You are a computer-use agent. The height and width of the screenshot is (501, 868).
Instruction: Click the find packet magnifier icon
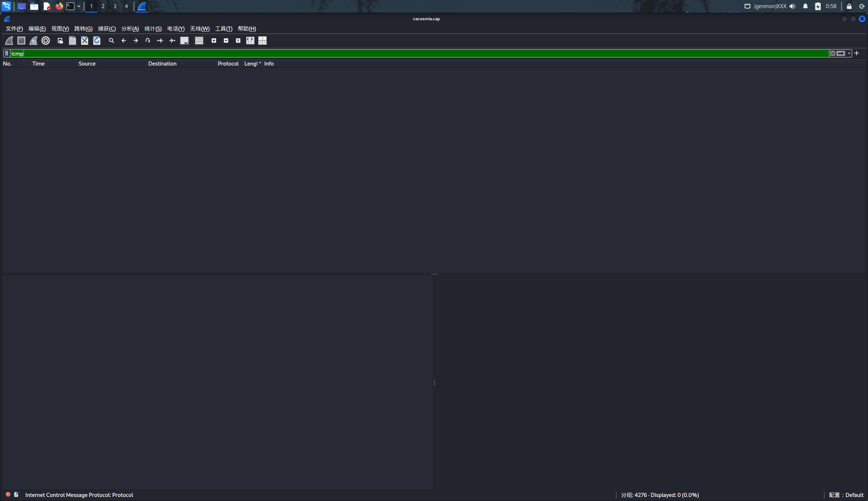(x=112, y=41)
